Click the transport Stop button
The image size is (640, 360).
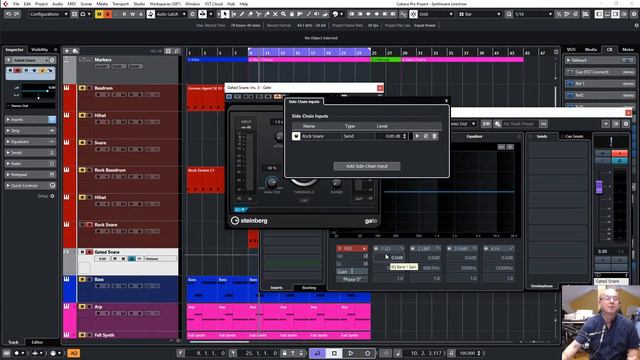334,353
